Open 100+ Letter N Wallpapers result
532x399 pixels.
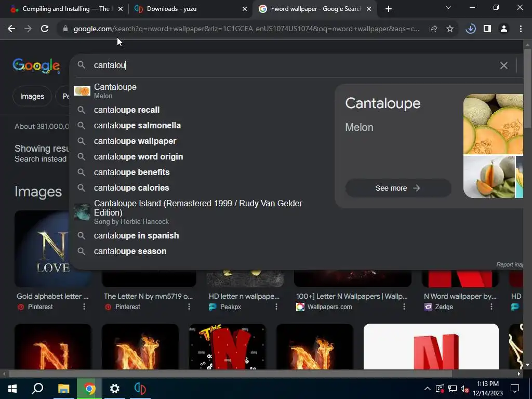[x=352, y=296]
